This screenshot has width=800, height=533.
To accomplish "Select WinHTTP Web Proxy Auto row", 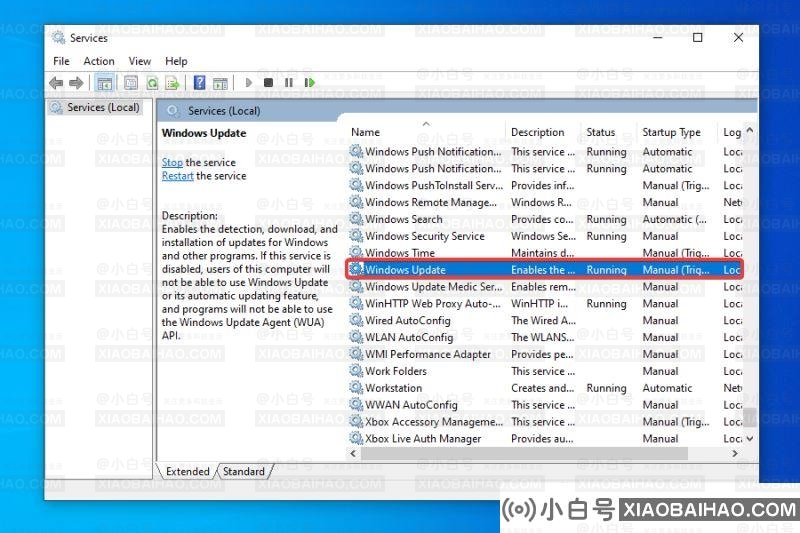I will 544,303.
